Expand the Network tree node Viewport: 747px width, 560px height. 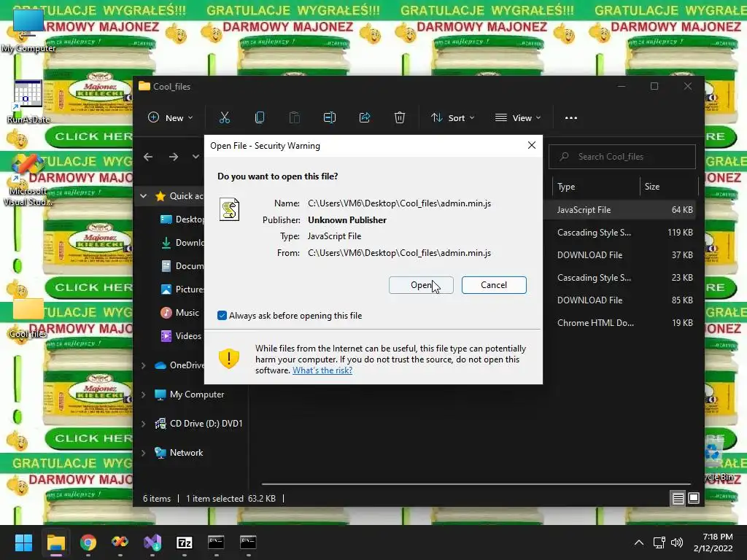point(144,452)
